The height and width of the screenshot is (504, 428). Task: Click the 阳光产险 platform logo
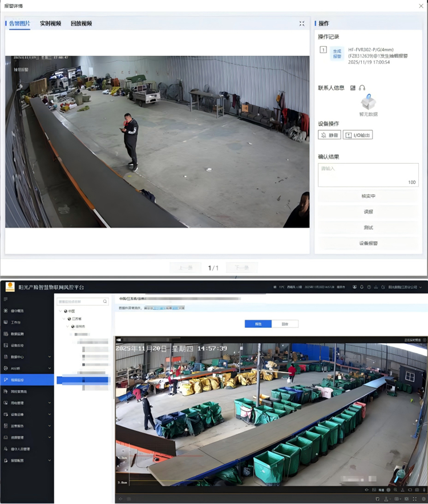coord(10,287)
